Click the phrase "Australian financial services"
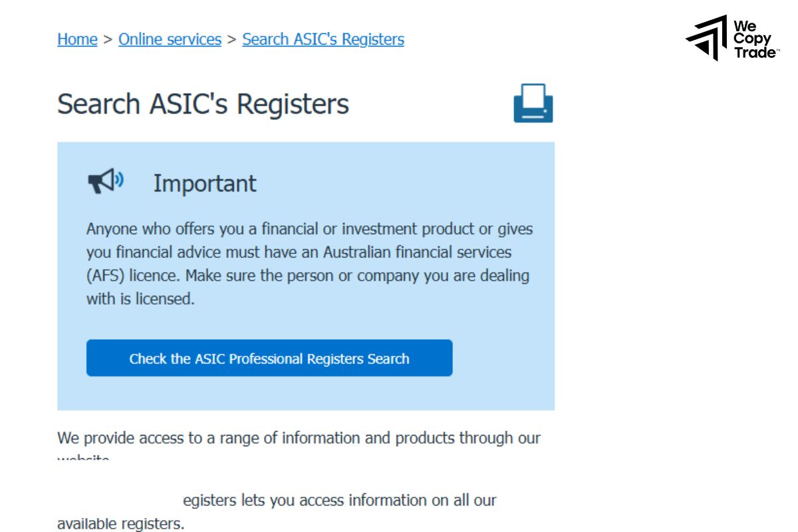 pos(417,252)
